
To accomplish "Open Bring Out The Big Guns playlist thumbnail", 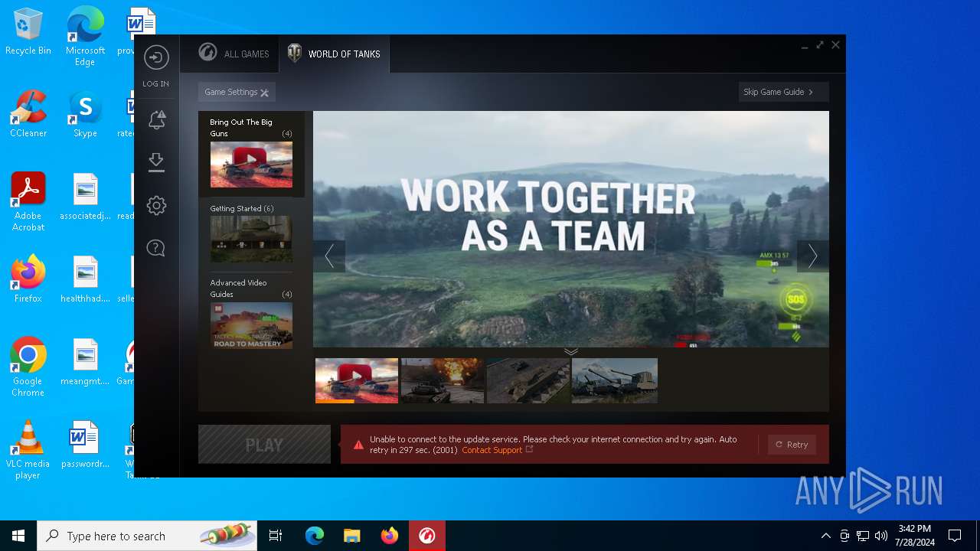I will pos(251,165).
